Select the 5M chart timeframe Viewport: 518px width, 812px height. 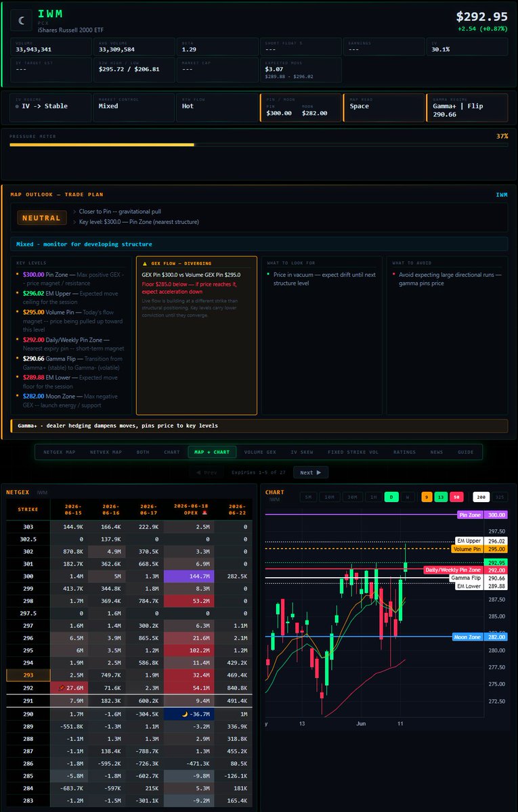[308, 497]
